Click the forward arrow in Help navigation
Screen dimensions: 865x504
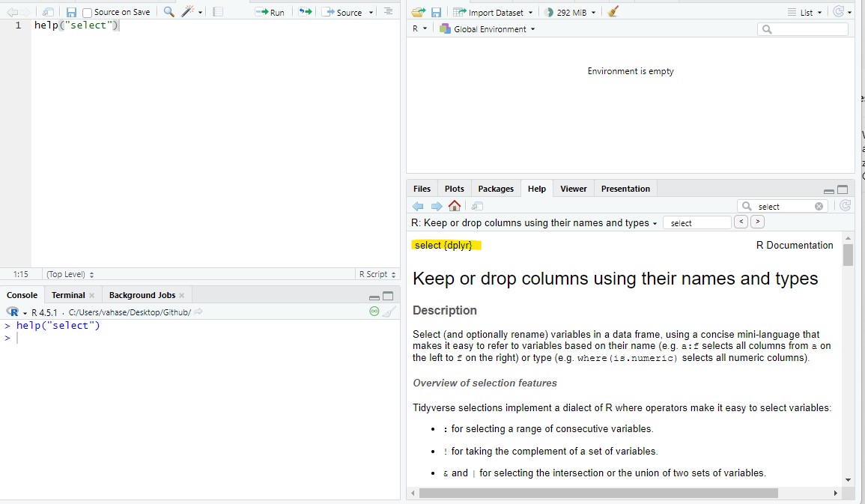pyautogui.click(x=437, y=205)
